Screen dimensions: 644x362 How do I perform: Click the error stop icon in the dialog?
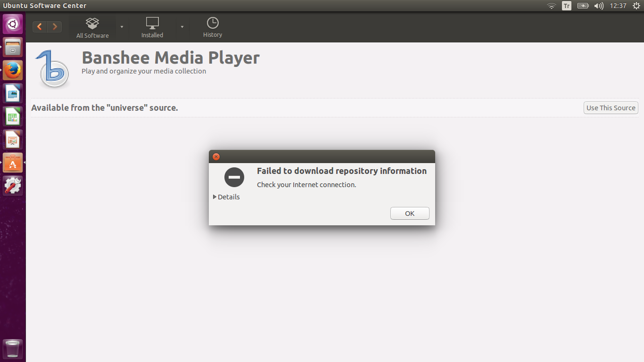(x=234, y=177)
